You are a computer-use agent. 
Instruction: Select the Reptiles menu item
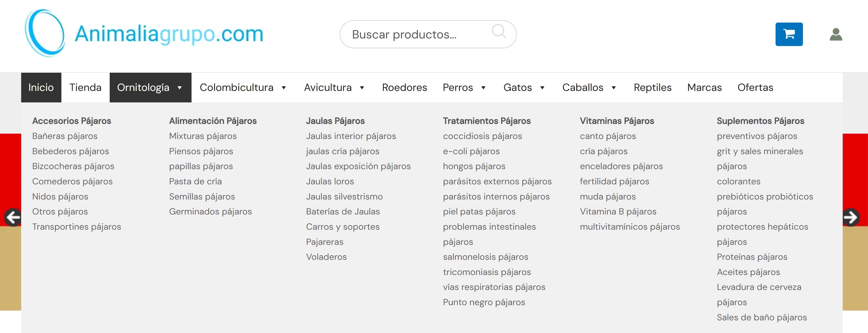[x=652, y=87]
